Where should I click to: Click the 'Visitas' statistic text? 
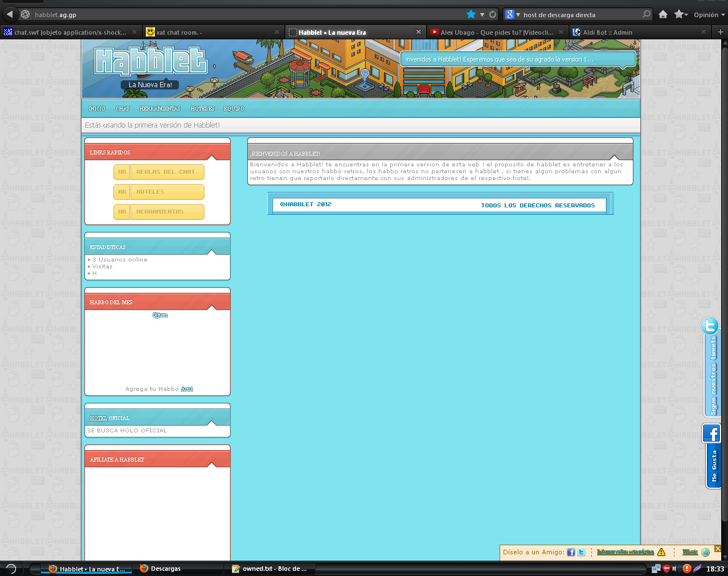click(x=103, y=267)
